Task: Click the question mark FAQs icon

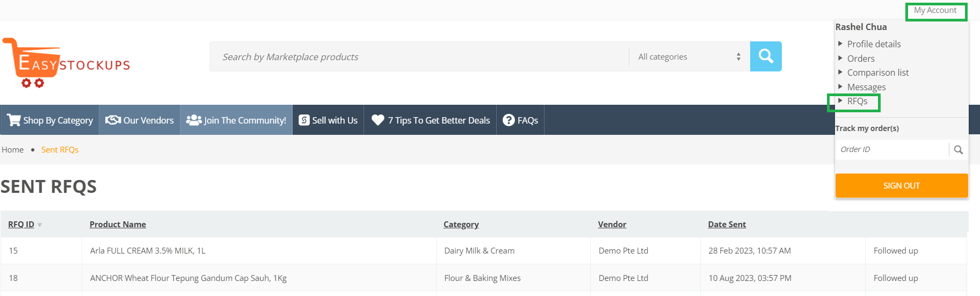Action: coord(509,120)
